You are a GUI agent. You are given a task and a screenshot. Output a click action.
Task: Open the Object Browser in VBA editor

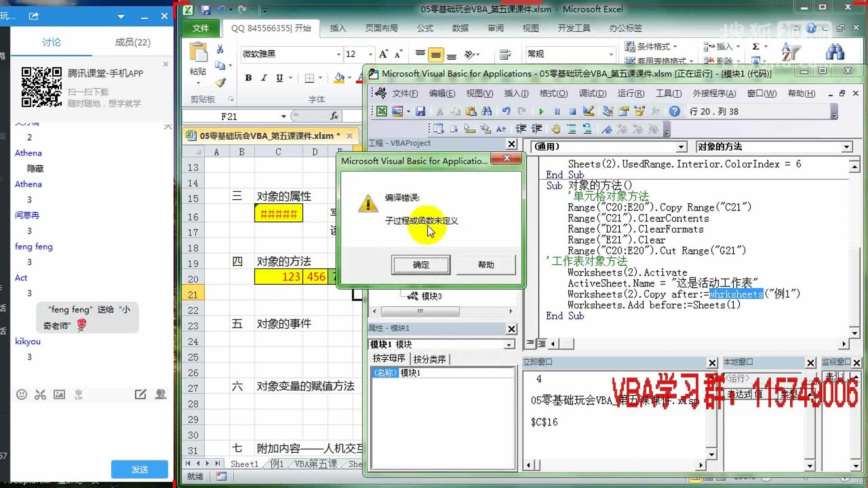[x=639, y=111]
